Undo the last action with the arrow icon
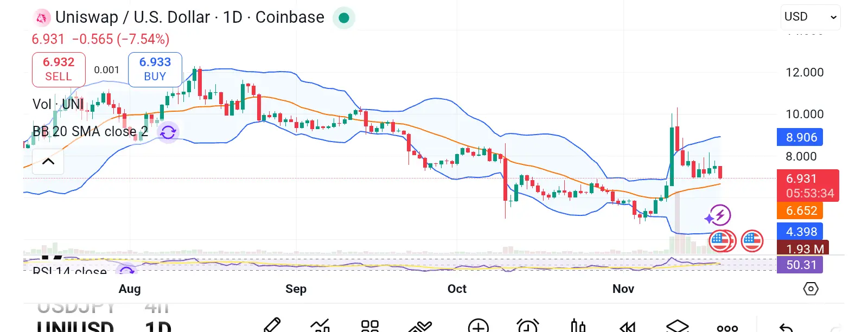This screenshot has height=332, width=868. (x=786, y=328)
